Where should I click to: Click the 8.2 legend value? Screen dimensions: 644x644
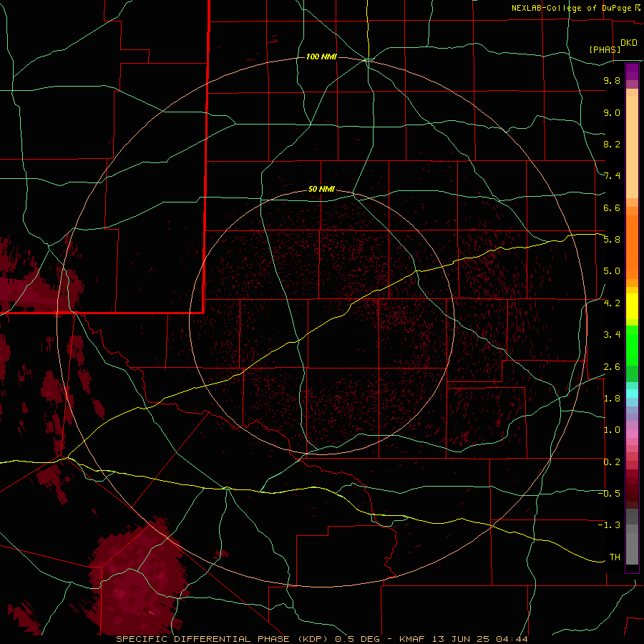(x=612, y=144)
